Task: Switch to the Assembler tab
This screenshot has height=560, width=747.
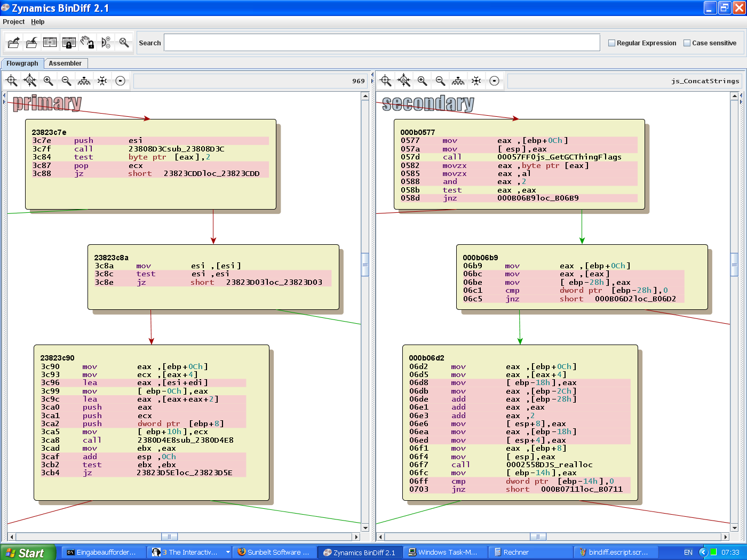Action: [66, 63]
